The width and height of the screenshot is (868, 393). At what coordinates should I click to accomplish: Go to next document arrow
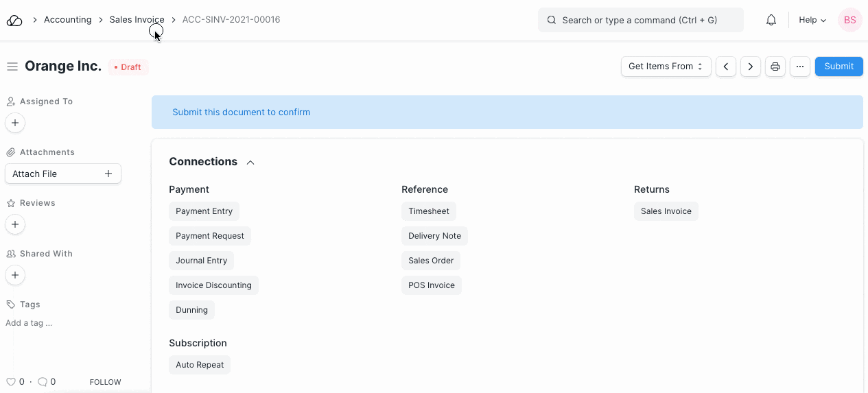pos(751,67)
